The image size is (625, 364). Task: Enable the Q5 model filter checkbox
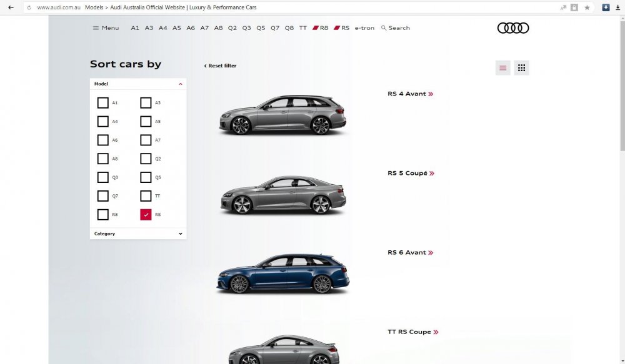click(146, 177)
